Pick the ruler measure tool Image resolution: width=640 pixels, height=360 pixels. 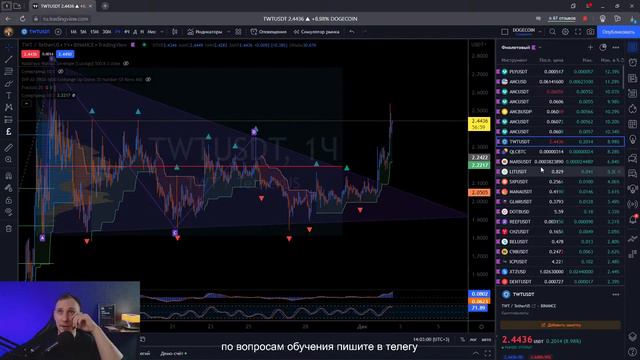click(x=9, y=148)
